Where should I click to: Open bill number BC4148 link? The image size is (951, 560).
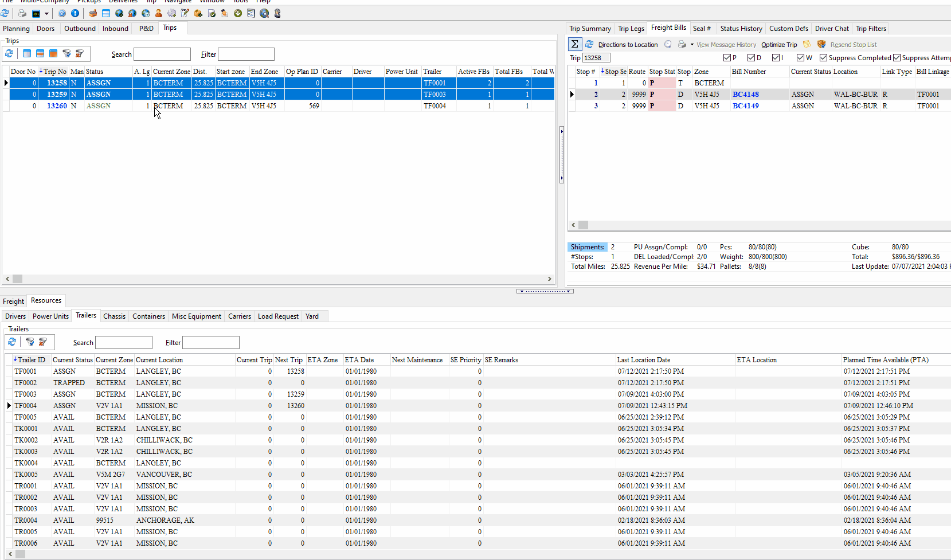point(745,95)
